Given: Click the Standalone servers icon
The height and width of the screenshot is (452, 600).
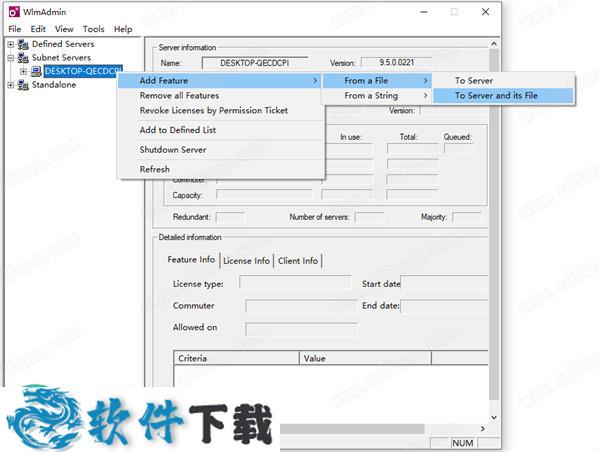Looking at the screenshot, I should click(x=23, y=85).
